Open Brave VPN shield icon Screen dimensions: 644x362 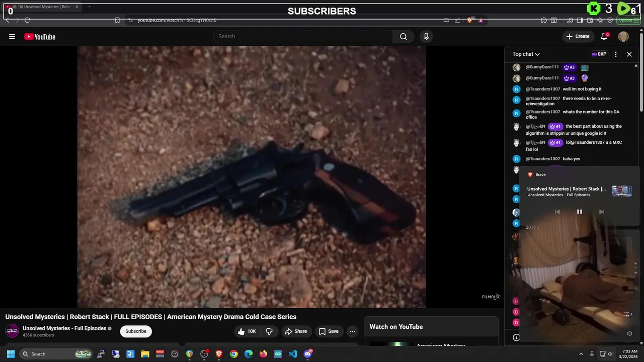(610, 20)
